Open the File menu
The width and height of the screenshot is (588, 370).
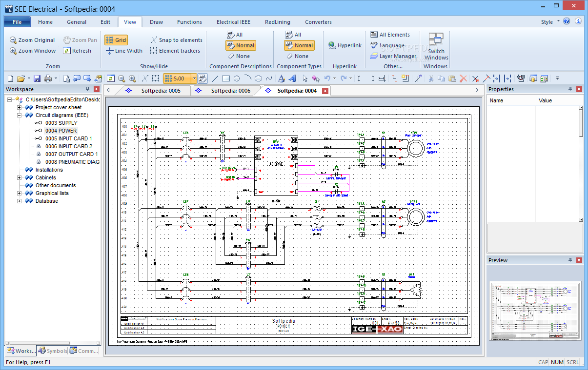coord(17,21)
